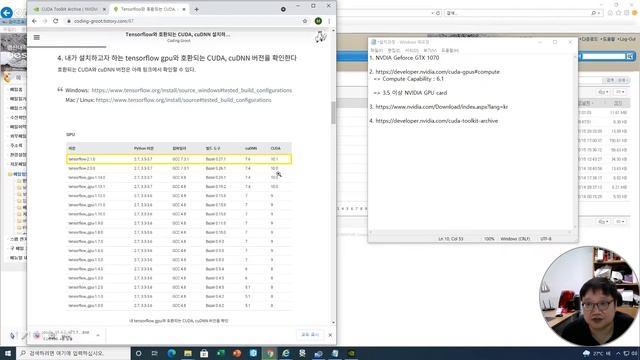Open a new Chrome tab

point(196,9)
